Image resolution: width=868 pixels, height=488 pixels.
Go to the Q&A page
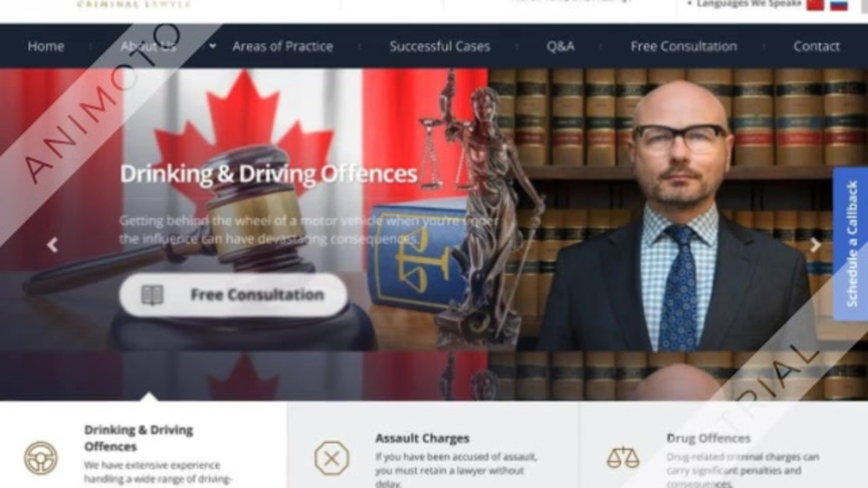click(561, 46)
